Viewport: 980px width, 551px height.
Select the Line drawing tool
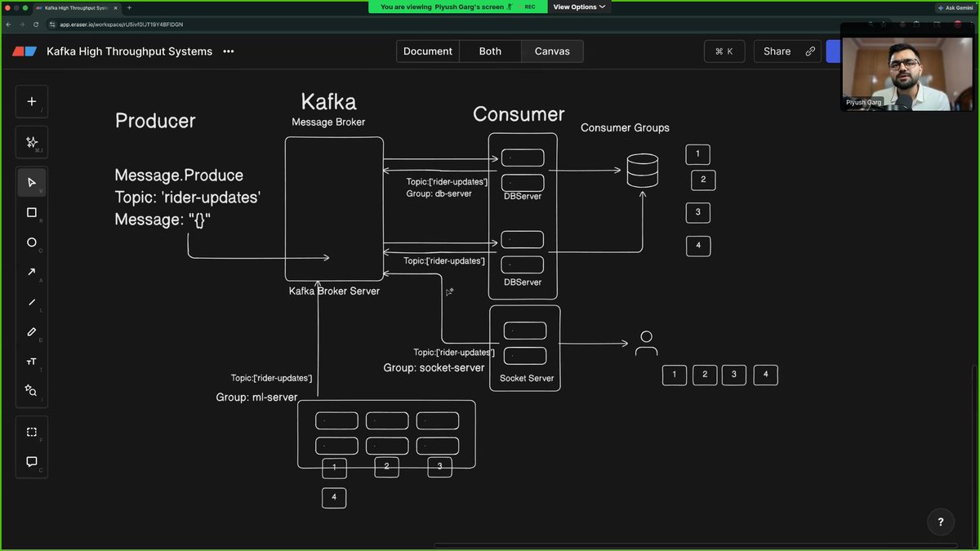coord(32,302)
